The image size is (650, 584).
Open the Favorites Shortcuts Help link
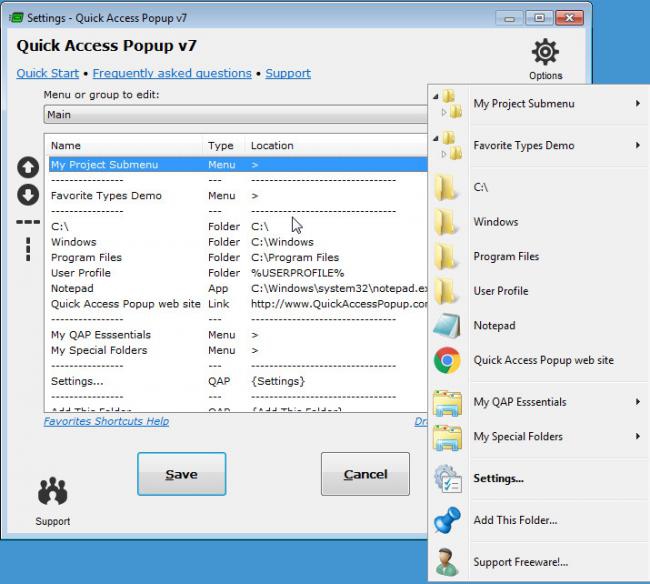[x=107, y=421]
